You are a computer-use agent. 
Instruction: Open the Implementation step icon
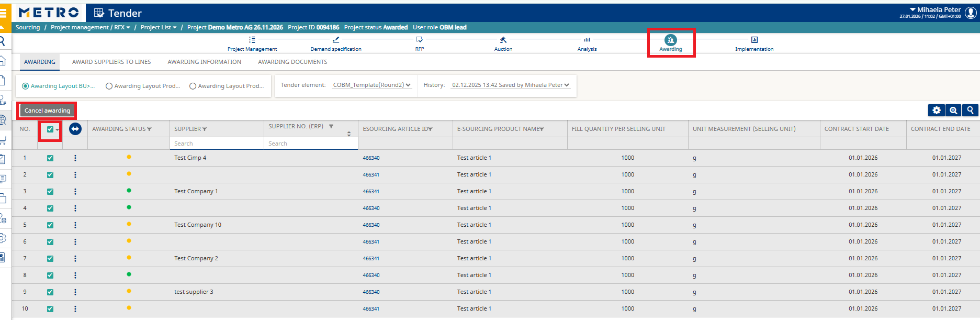(x=754, y=40)
